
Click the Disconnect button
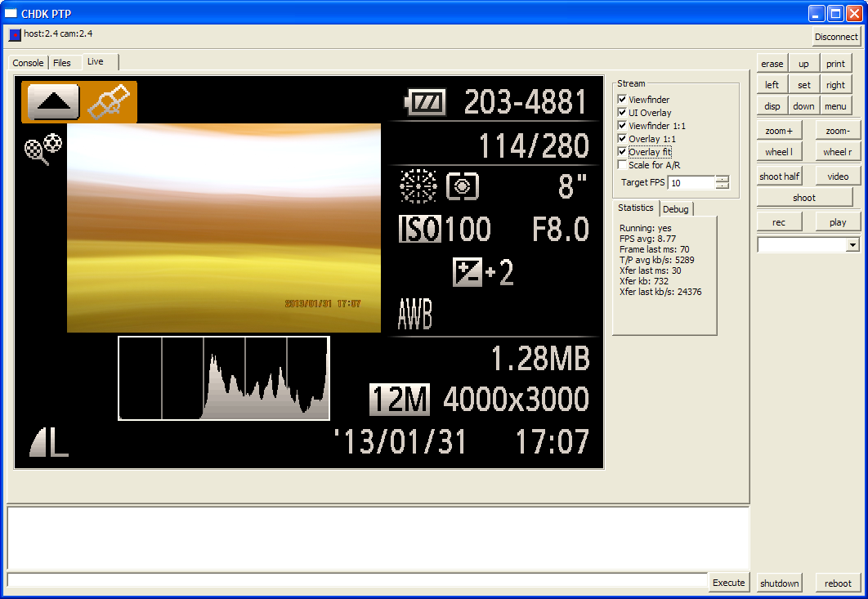click(836, 37)
